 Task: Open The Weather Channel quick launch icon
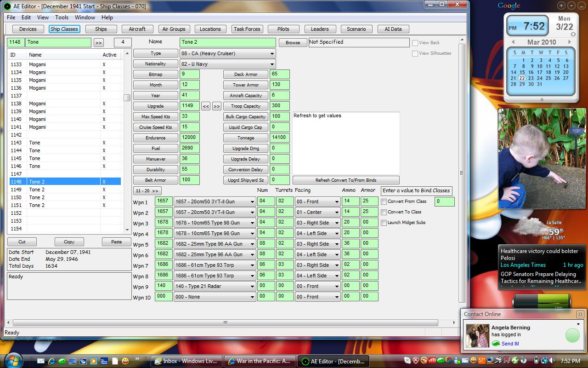(104, 361)
